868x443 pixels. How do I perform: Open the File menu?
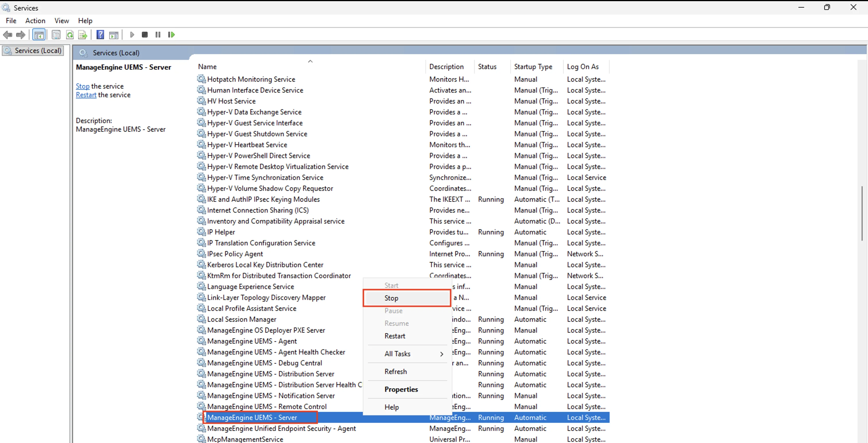coord(11,21)
